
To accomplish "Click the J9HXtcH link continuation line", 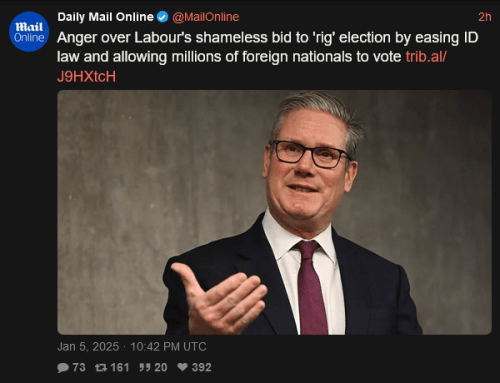I will tap(86, 77).
